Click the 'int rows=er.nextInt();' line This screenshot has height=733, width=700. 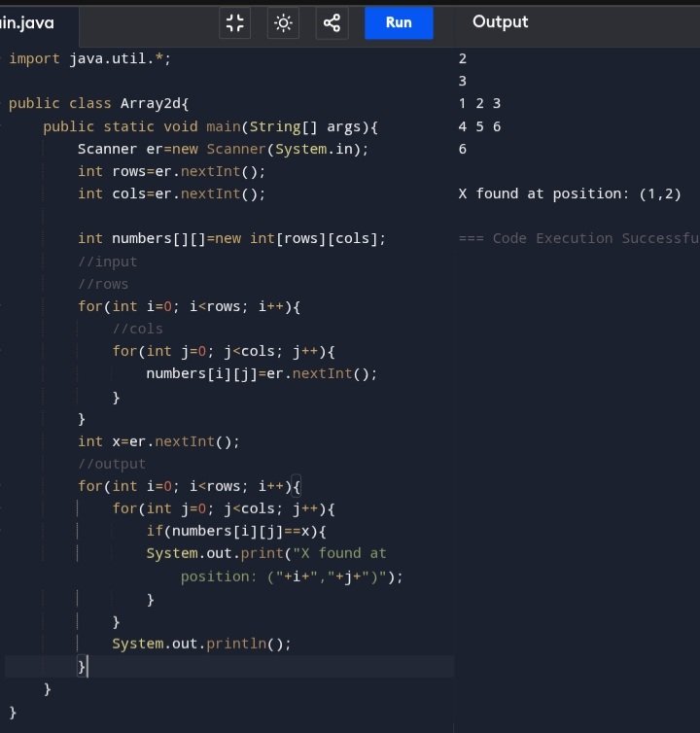click(172, 171)
